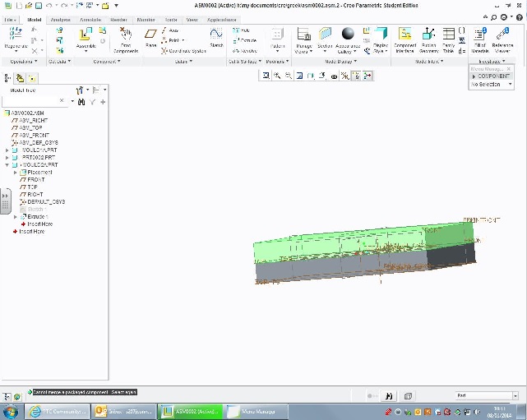Select ASM_DEF_CSYS in model tree
This screenshot has height=420, width=527.
pos(35,142)
